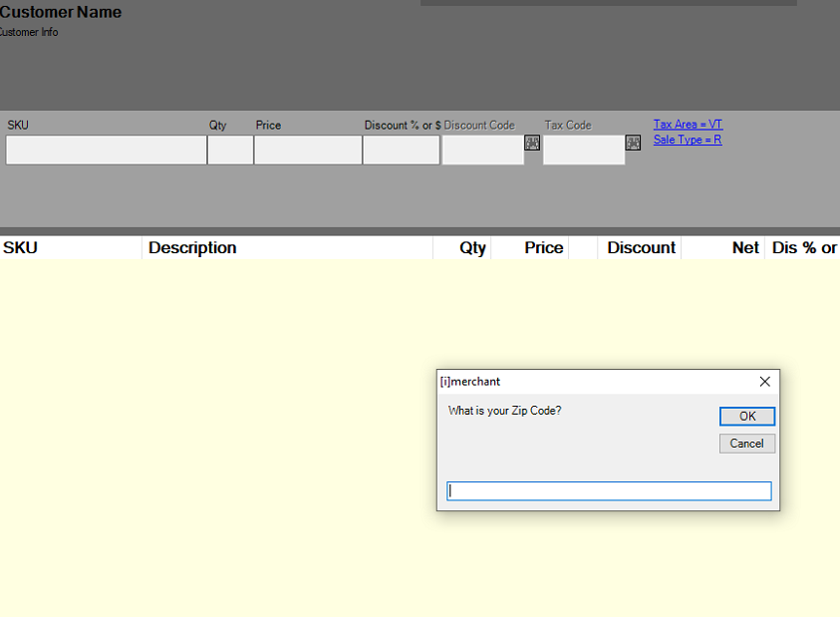Click into the Qty entry field
Image resolution: width=840 pixels, height=617 pixels.
coord(230,150)
